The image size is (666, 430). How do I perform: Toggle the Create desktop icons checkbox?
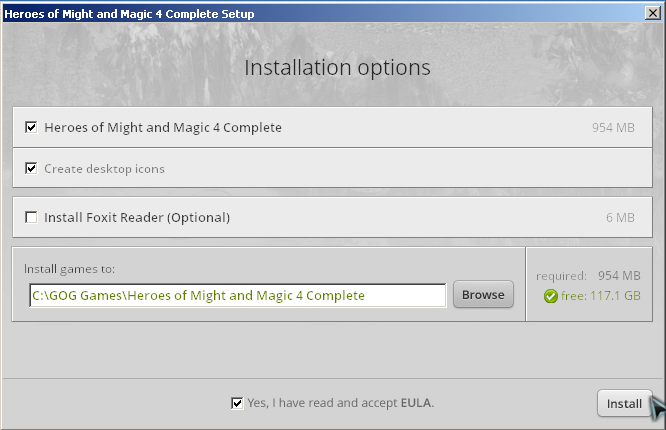tap(31, 168)
